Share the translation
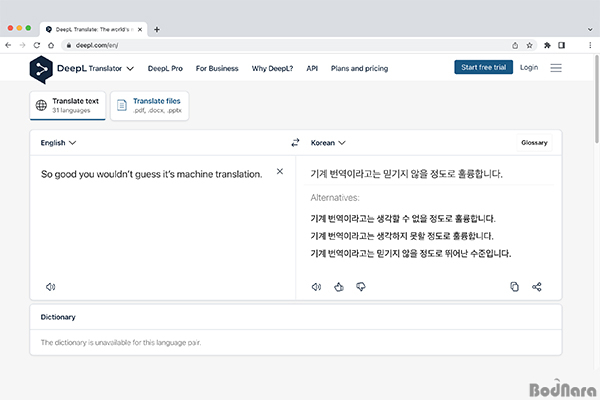Viewport: 600px width, 400px height. click(x=536, y=287)
